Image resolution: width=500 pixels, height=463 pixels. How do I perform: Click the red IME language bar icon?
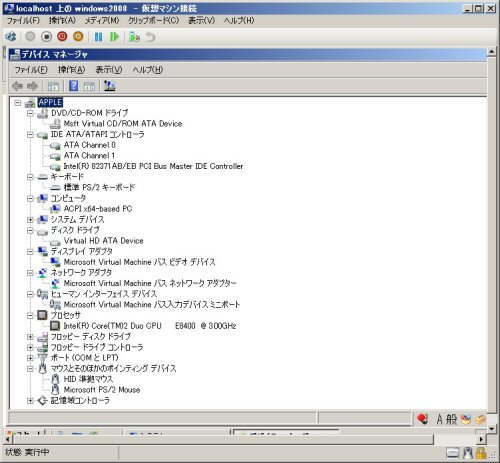[422, 419]
